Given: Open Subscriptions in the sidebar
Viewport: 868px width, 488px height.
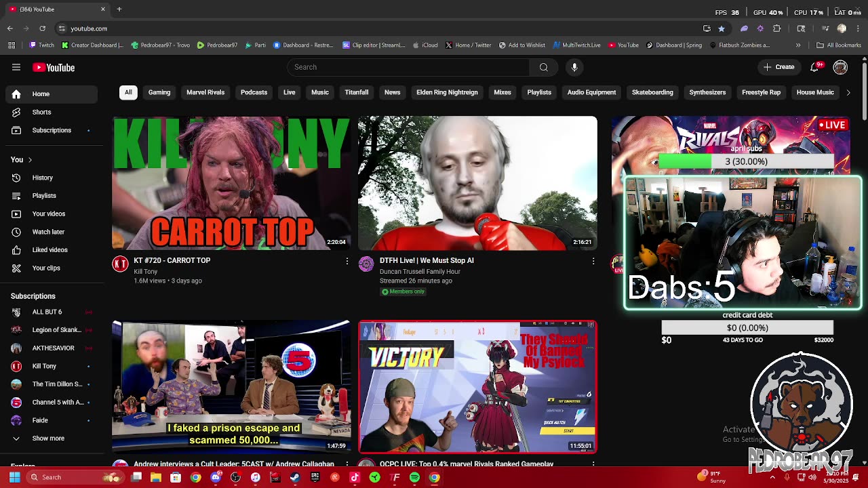Looking at the screenshot, I should pyautogui.click(x=52, y=130).
